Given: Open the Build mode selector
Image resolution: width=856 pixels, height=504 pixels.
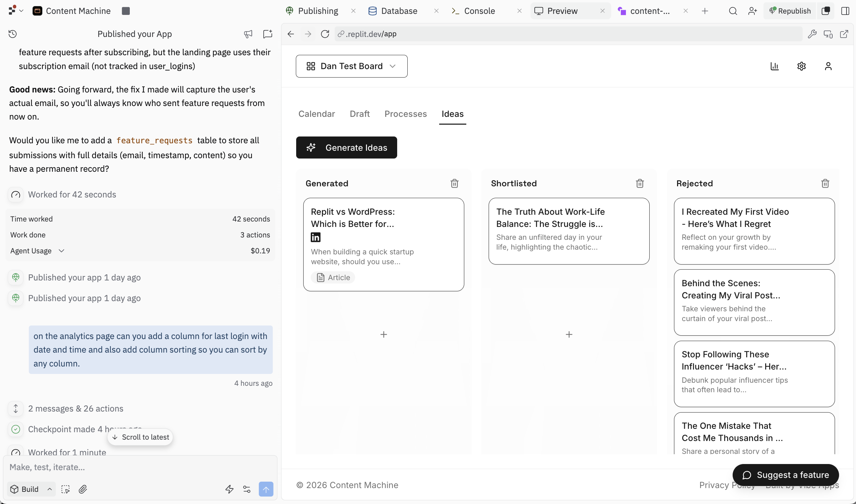Looking at the screenshot, I should [x=30, y=489].
